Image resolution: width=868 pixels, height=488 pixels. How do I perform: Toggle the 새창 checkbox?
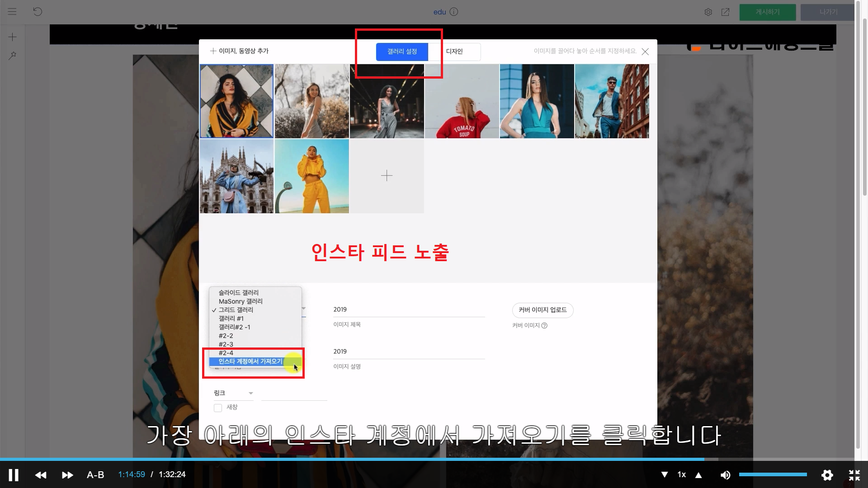[x=218, y=408]
